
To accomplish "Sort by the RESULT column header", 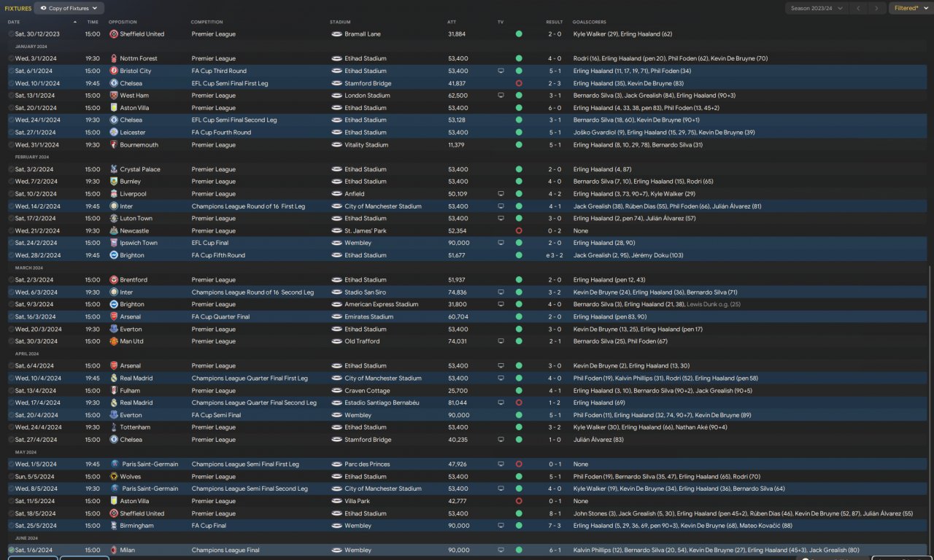I will [555, 23].
